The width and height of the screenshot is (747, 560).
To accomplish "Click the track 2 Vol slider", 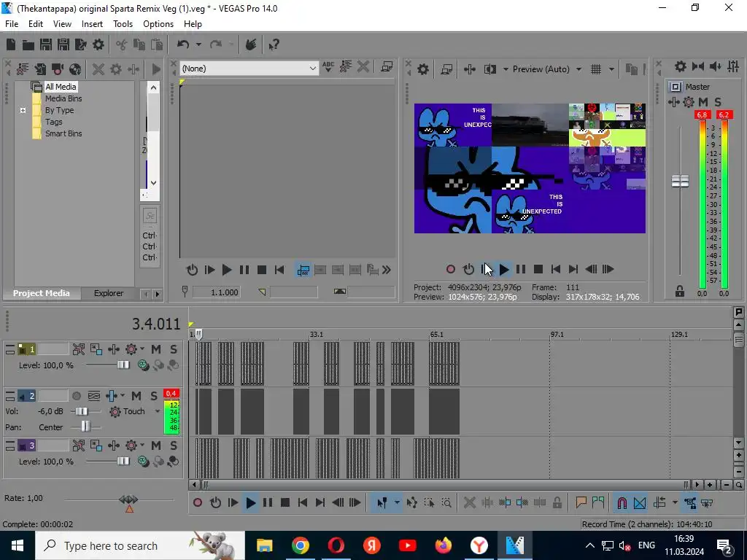I will pos(82,411).
